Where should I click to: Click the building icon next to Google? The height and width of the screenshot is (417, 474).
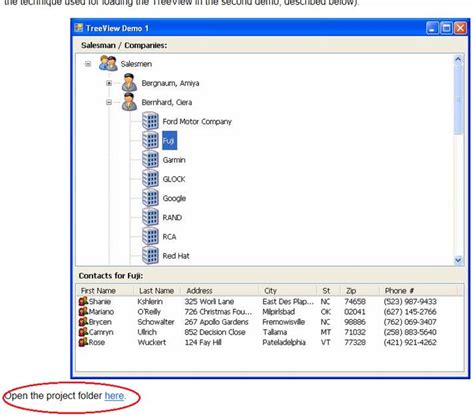[150, 198]
